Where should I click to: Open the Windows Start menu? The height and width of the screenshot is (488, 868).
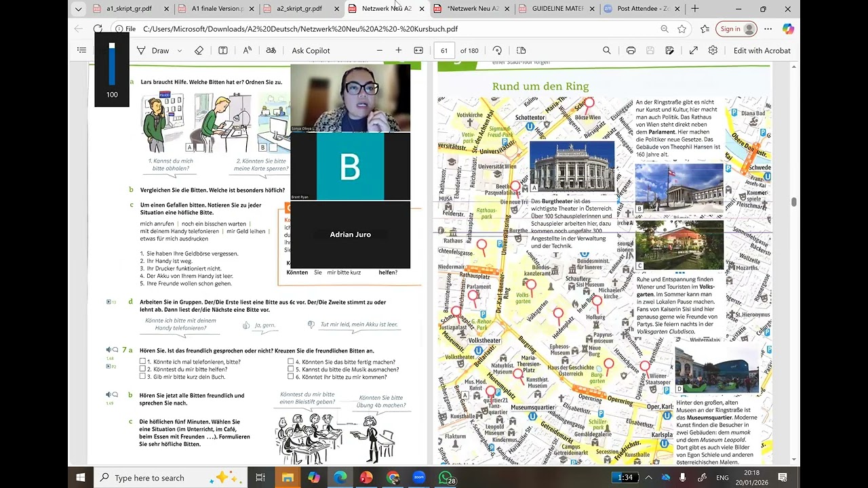point(81,478)
